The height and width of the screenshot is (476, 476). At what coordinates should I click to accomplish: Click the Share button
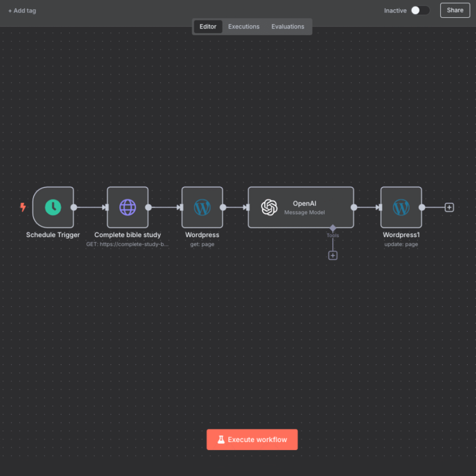[455, 10]
